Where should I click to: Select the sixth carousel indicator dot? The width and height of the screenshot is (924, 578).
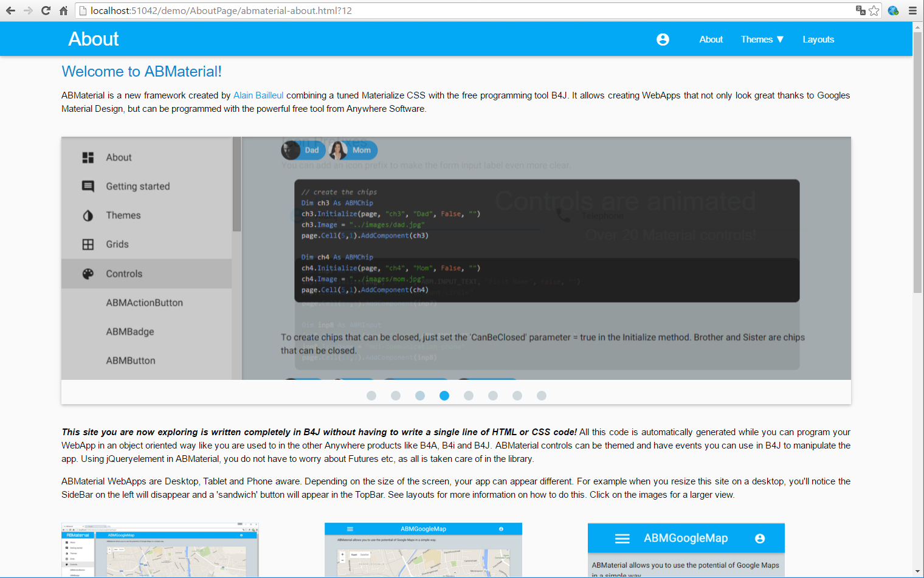point(493,396)
